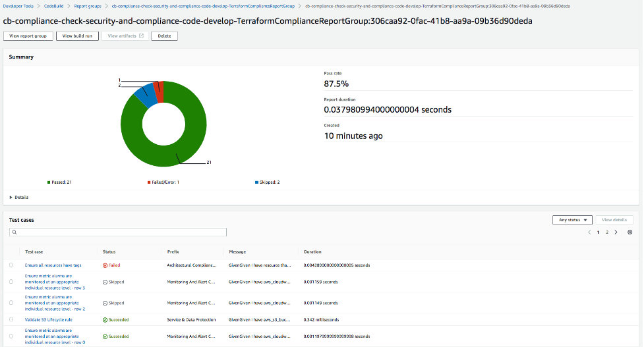Open metric alarms test case row 2
This screenshot has height=347, width=644.
tap(55, 303)
